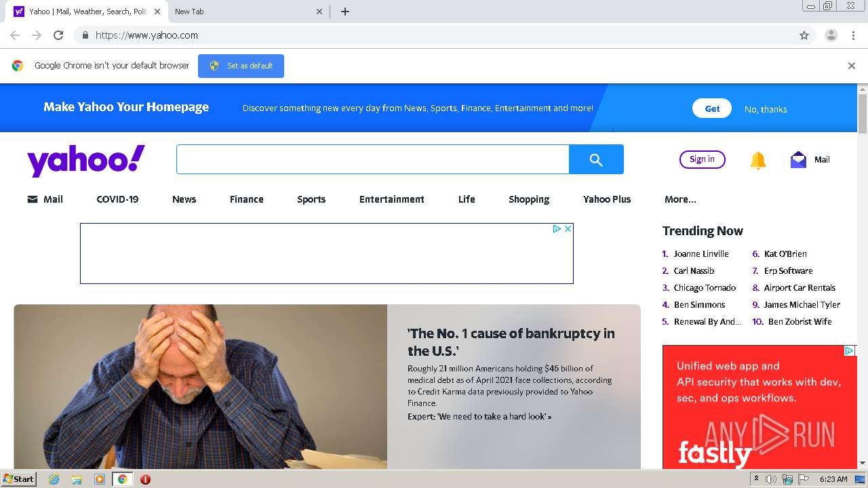This screenshot has height=488, width=868.
Task: Open the Finance section
Action: (246, 199)
